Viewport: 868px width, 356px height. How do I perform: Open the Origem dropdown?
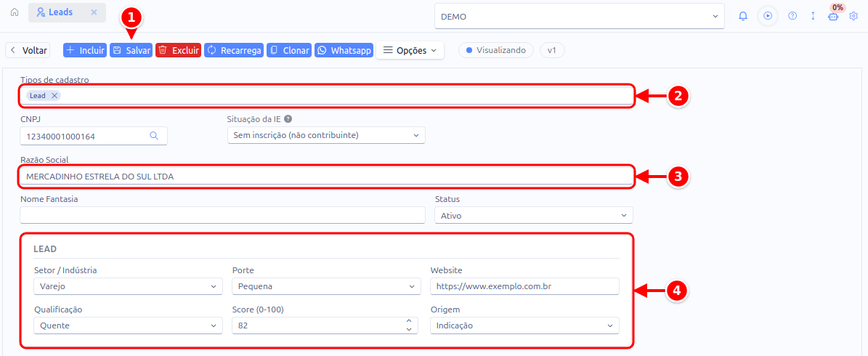click(x=524, y=325)
